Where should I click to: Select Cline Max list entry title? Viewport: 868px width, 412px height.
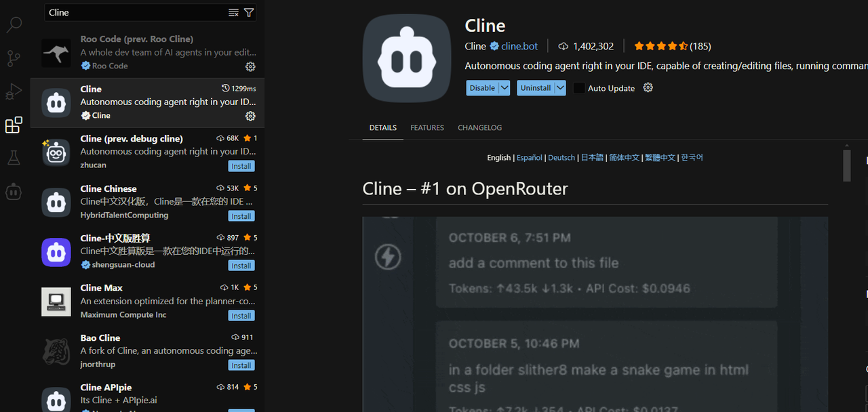tap(102, 288)
